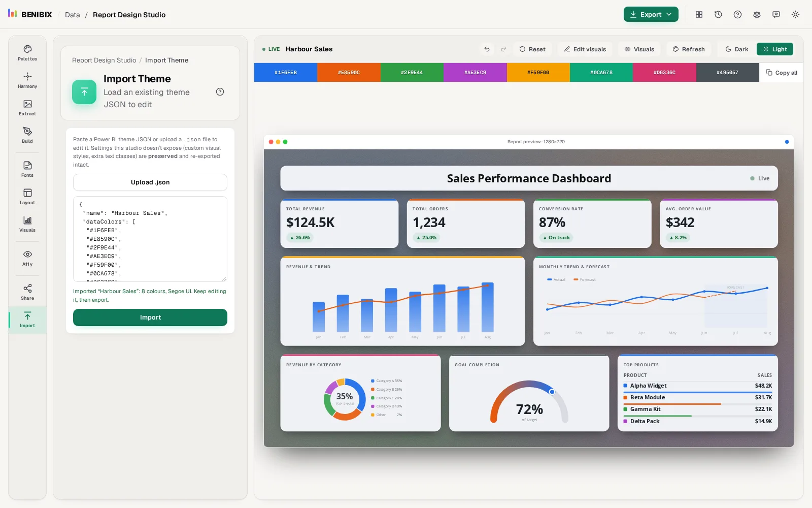This screenshot has width=812, height=508.
Task: Click the undo arrow icon
Action: (x=487, y=49)
